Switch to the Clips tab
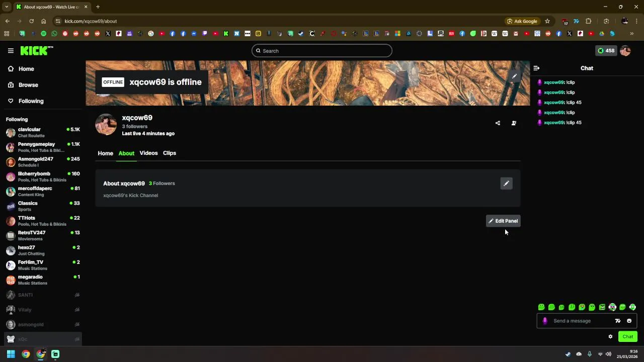The width and height of the screenshot is (644, 362). point(170,153)
